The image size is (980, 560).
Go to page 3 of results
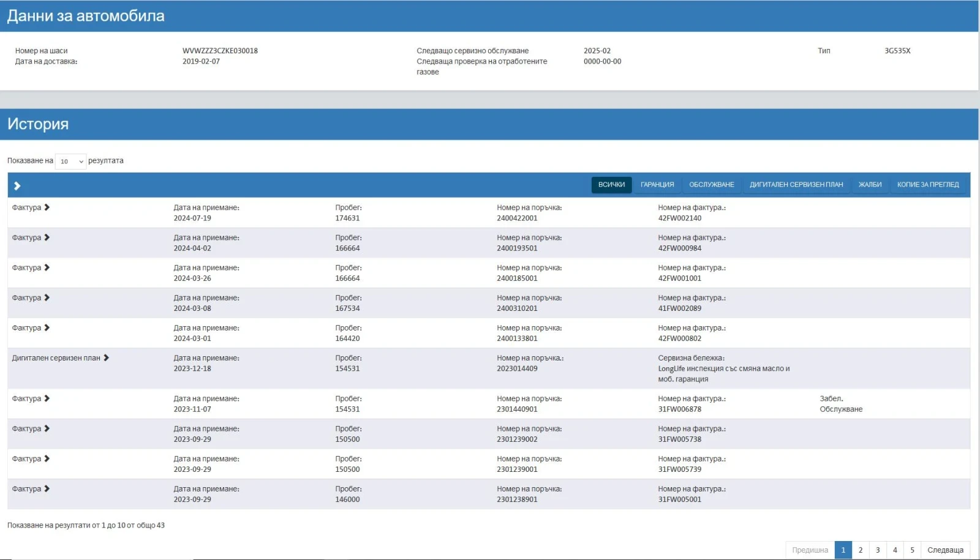(878, 550)
